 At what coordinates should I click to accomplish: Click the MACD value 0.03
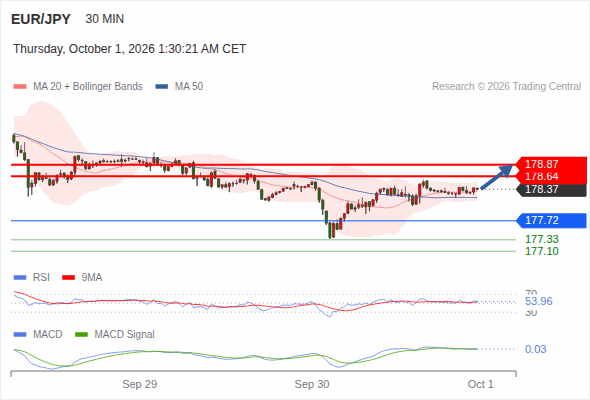[536, 349]
